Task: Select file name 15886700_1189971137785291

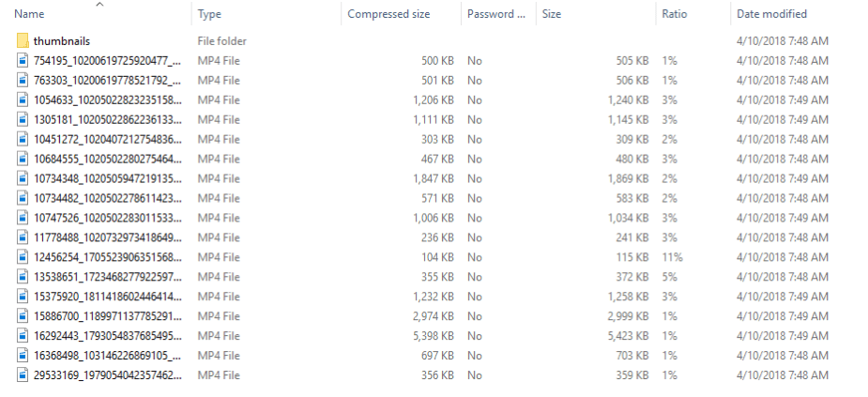Action: (106, 316)
